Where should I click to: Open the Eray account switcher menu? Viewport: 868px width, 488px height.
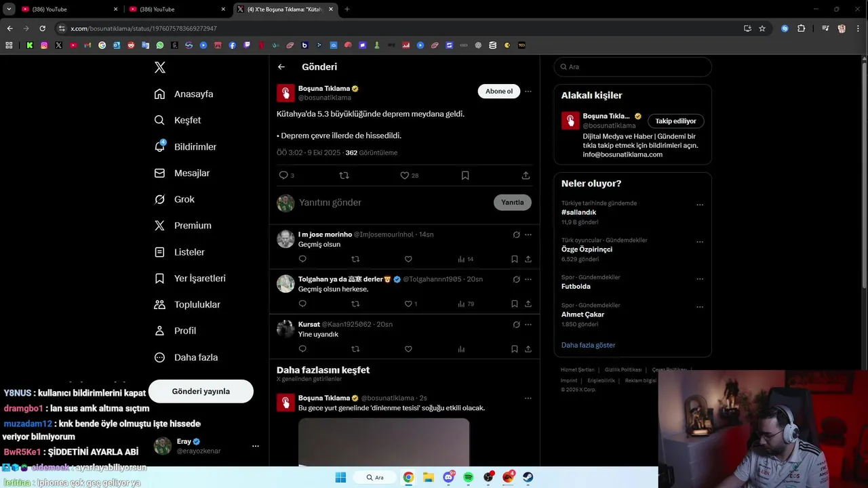pyautogui.click(x=208, y=446)
